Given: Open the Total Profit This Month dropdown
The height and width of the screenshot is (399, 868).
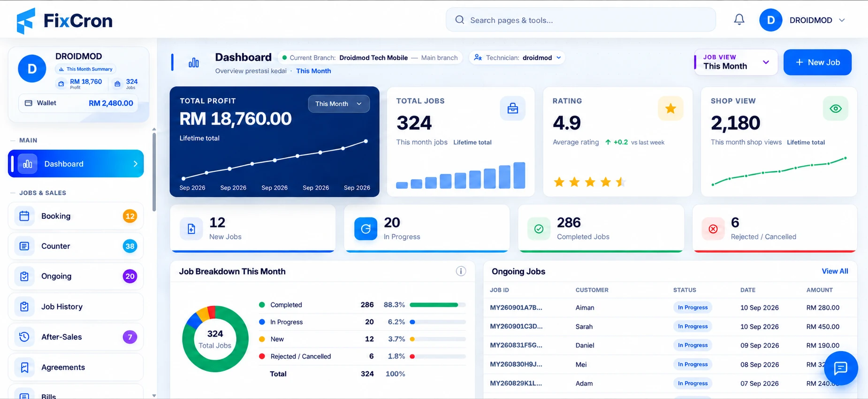Looking at the screenshot, I should click(339, 104).
